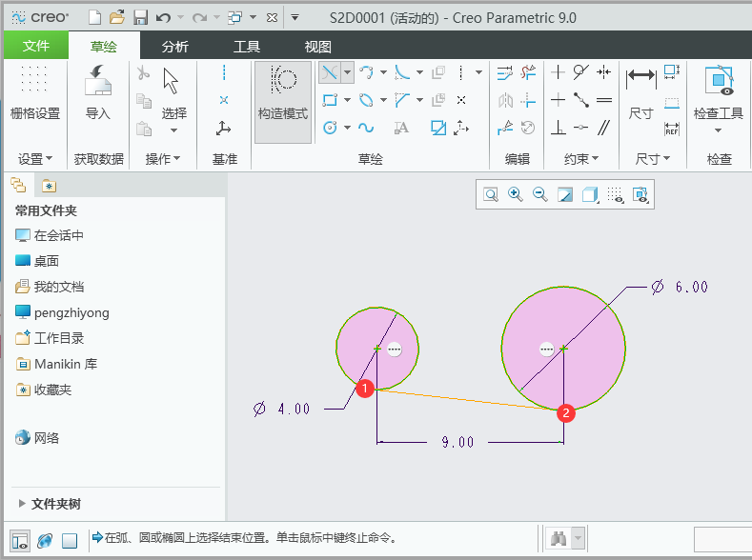This screenshot has height=560, width=752.
Task: Toggle the browser display in status bar
Action: [x=45, y=540]
